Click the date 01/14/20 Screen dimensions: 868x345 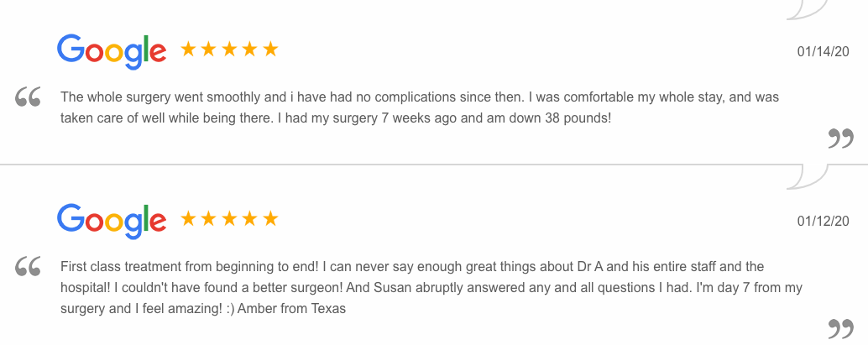click(824, 52)
